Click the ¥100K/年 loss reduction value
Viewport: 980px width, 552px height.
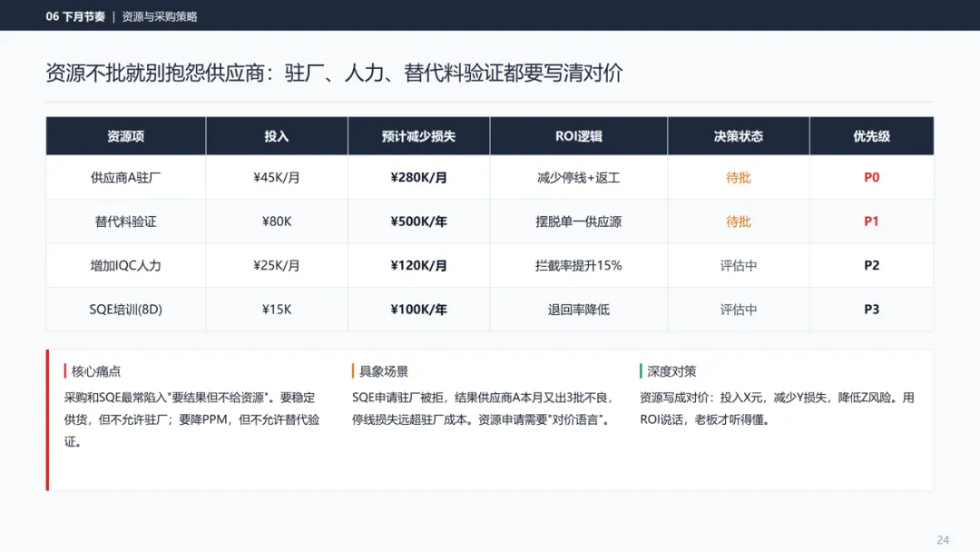tap(418, 310)
